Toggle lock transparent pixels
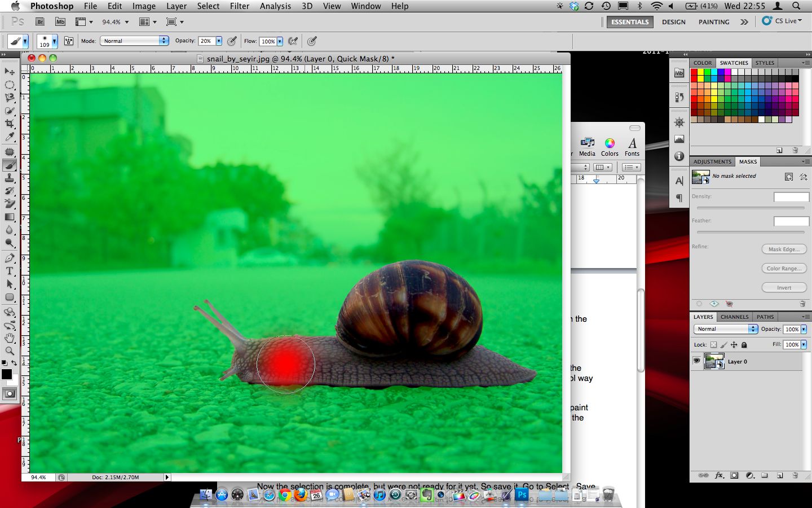Screen dimensions: 812x508 713,345
